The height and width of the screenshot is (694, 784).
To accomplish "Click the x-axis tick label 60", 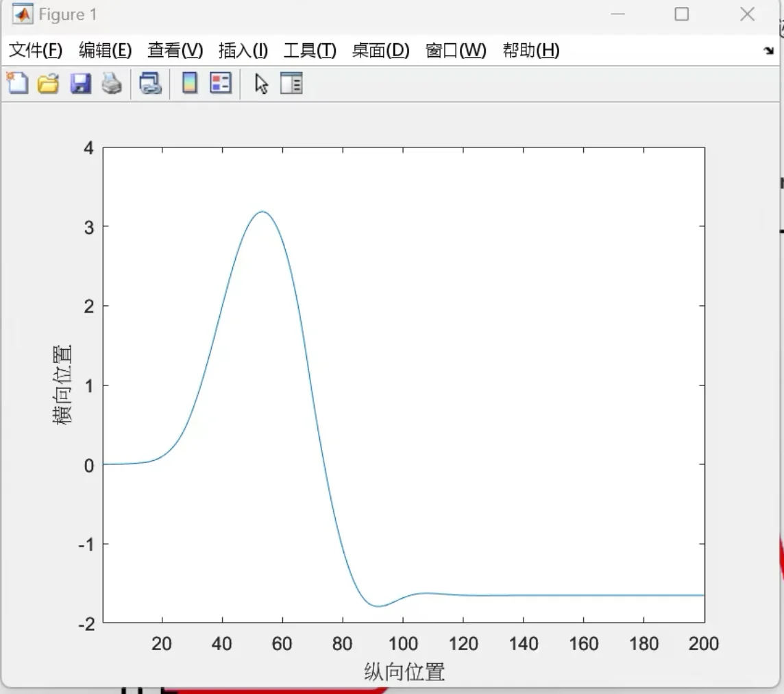I will (x=282, y=643).
